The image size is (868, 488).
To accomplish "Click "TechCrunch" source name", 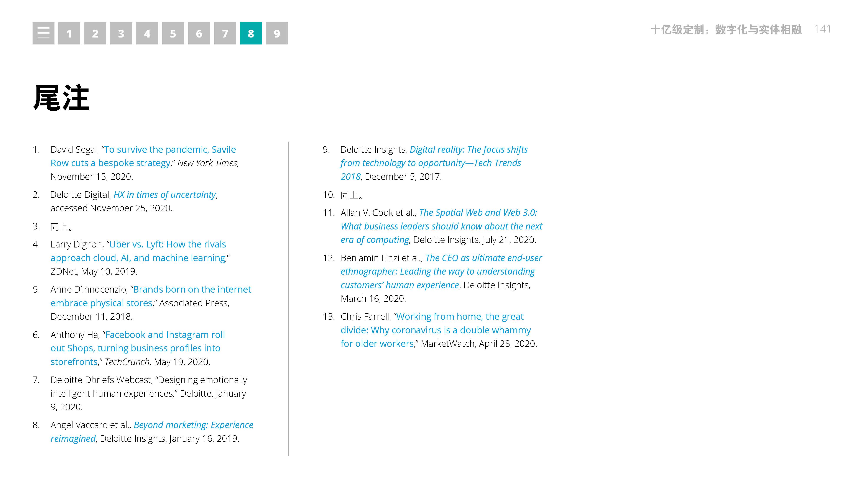I will tap(127, 362).
